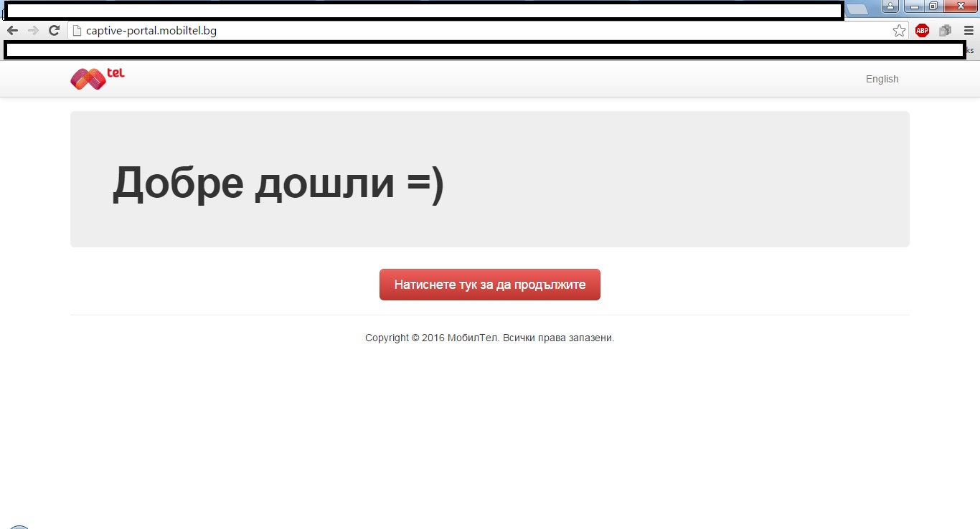Screen dimensions: 980x529
Task: Open a new tab with the tab button
Action: tap(857, 9)
